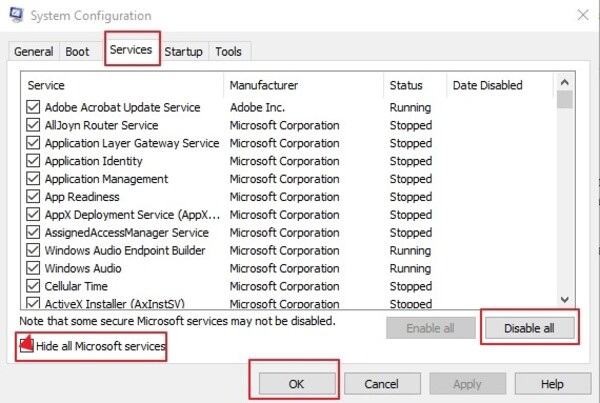Sort by the Status column header
Viewport: 600px width, 403px height.
(407, 86)
